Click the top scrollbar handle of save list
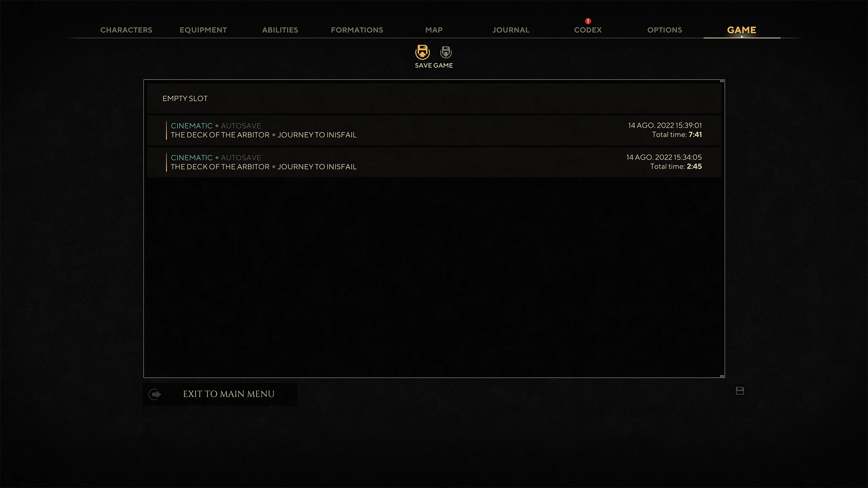Image resolution: width=868 pixels, height=488 pixels. pos(722,81)
